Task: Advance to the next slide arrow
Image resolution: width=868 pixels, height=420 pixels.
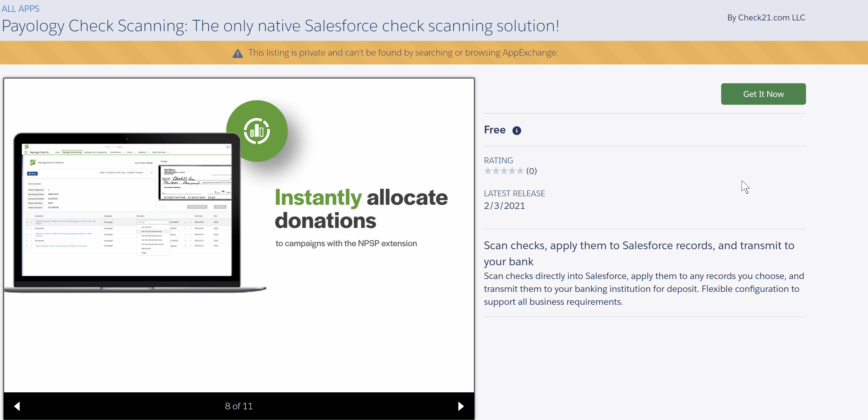Action: click(461, 406)
